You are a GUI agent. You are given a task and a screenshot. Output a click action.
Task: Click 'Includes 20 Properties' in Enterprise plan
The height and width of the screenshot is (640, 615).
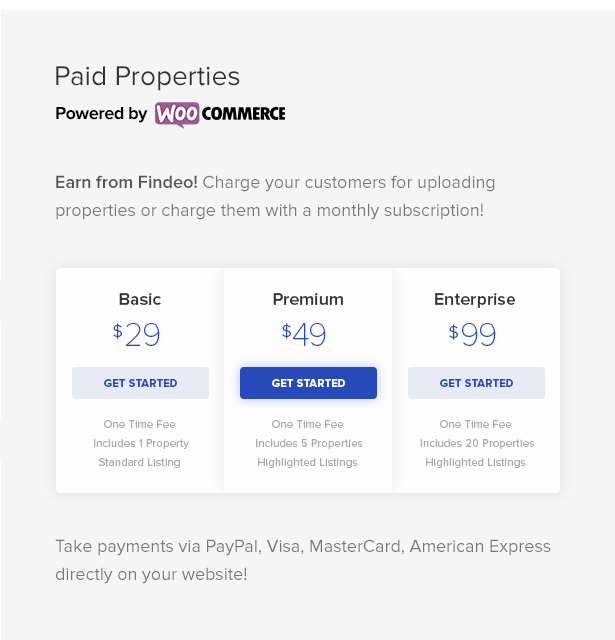coord(477,443)
